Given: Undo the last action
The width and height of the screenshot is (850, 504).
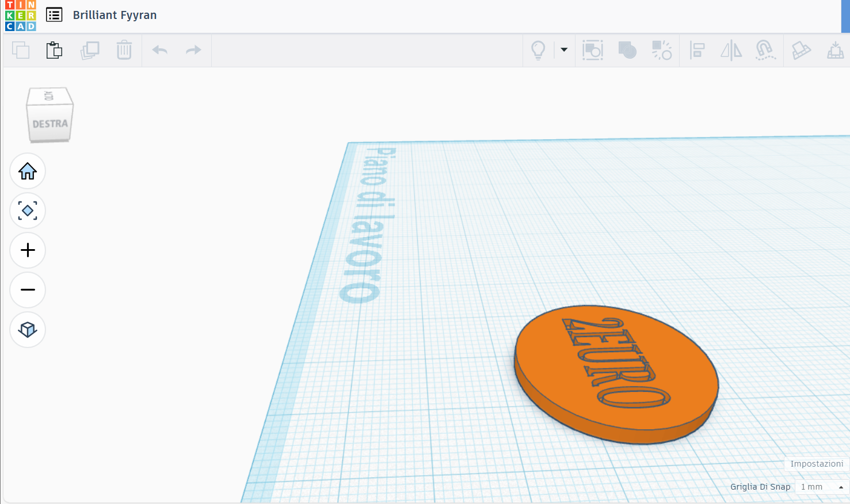Looking at the screenshot, I should (x=160, y=50).
